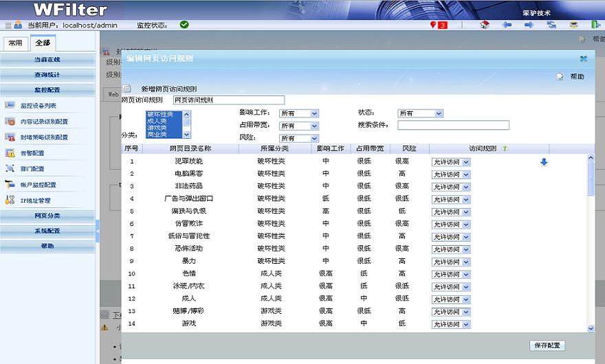Go forward using the right arrow icon
Image resolution: width=605 pixels, height=364 pixels.
tap(529, 25)
